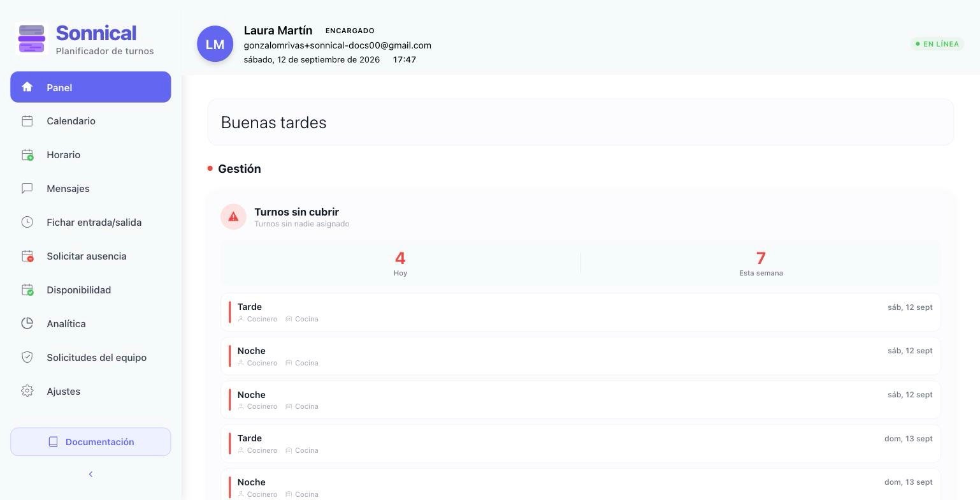Go to Horario in sidebar
Image resolution: width=980 pixels, height=500 pixels.
pos(90,154)
